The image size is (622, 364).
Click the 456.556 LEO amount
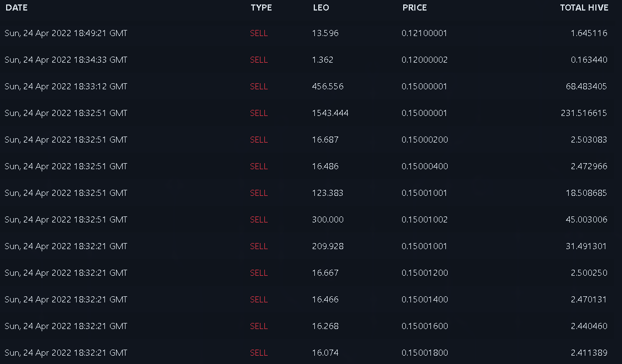(x=328, y=87)
